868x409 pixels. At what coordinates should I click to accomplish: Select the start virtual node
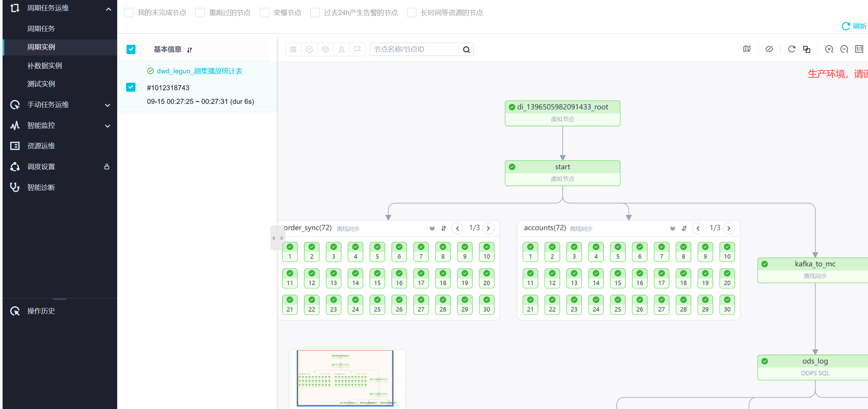(x=562, y=173)
